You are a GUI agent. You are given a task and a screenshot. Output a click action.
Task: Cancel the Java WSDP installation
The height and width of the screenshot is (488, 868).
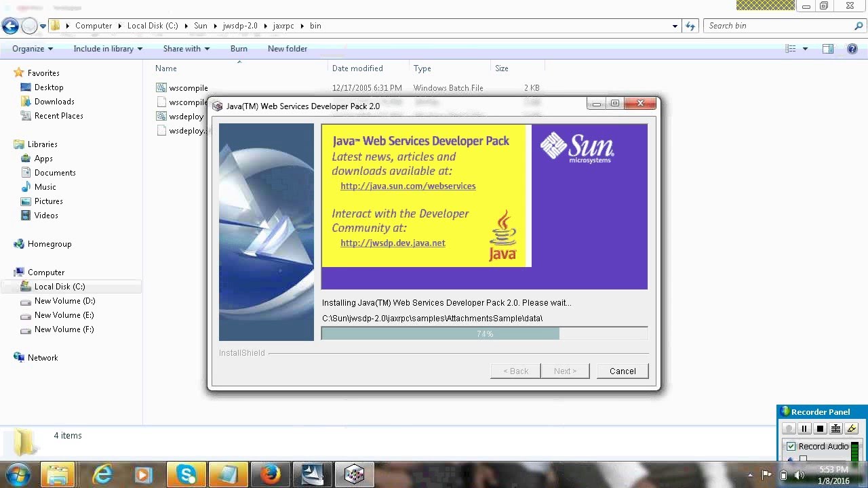coord(623,371)
